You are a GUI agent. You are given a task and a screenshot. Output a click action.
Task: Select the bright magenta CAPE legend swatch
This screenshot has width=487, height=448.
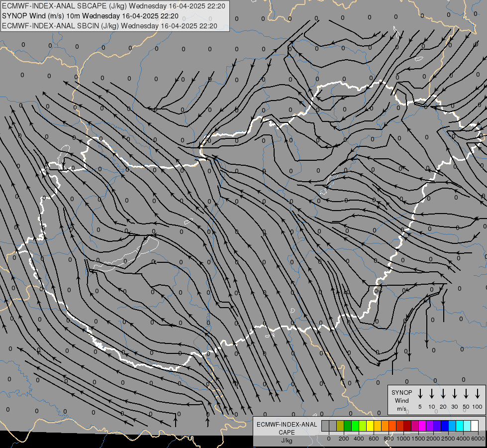click(422, 426)
